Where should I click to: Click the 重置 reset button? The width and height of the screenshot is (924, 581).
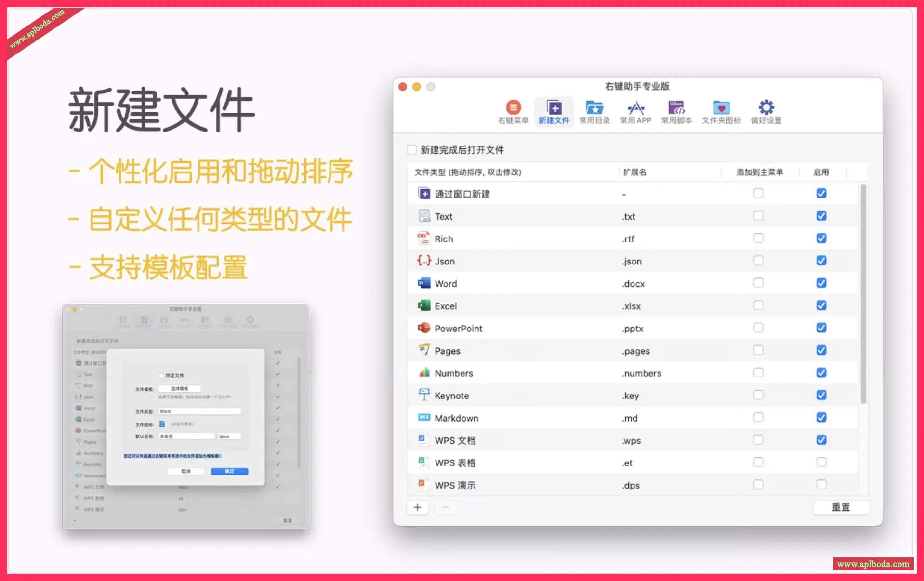(x=841, y=507)
